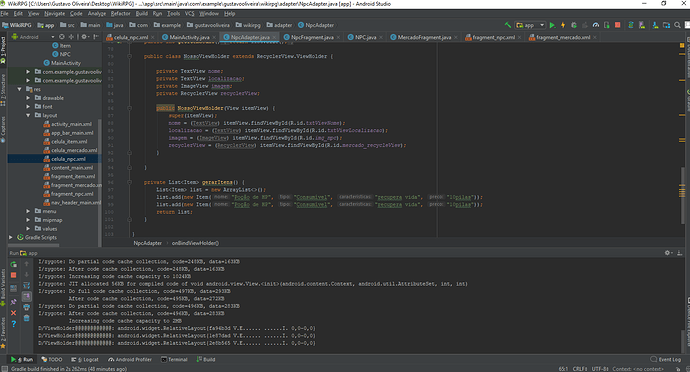The width and height of the screenshot is (690, 372).
Task: Open the Refactor menu
Action: 120,14
